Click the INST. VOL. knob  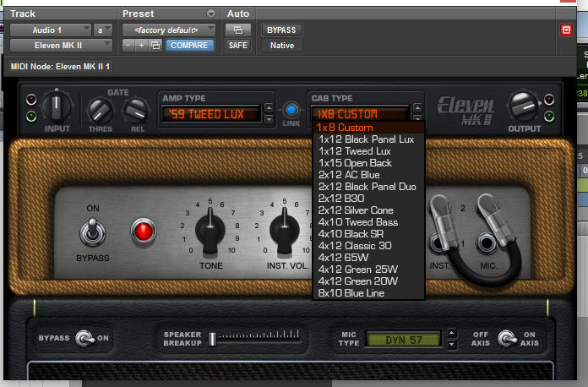284,232
